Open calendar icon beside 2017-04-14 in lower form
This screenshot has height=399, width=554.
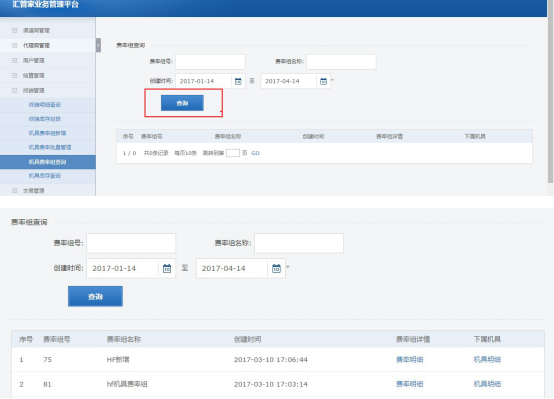(276, 269)
